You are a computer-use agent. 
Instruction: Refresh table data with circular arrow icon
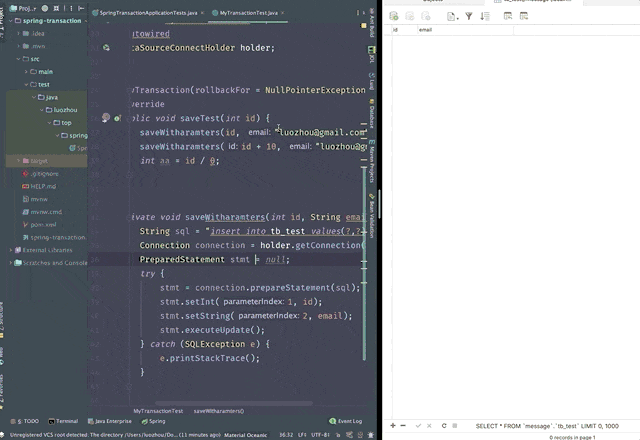[x=444, y=425]
